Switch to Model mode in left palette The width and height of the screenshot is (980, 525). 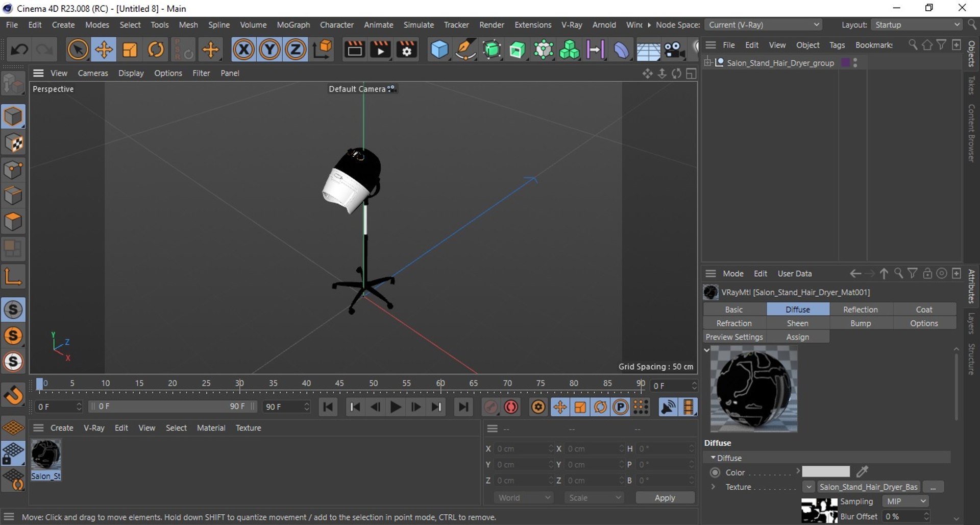(13, 117)
